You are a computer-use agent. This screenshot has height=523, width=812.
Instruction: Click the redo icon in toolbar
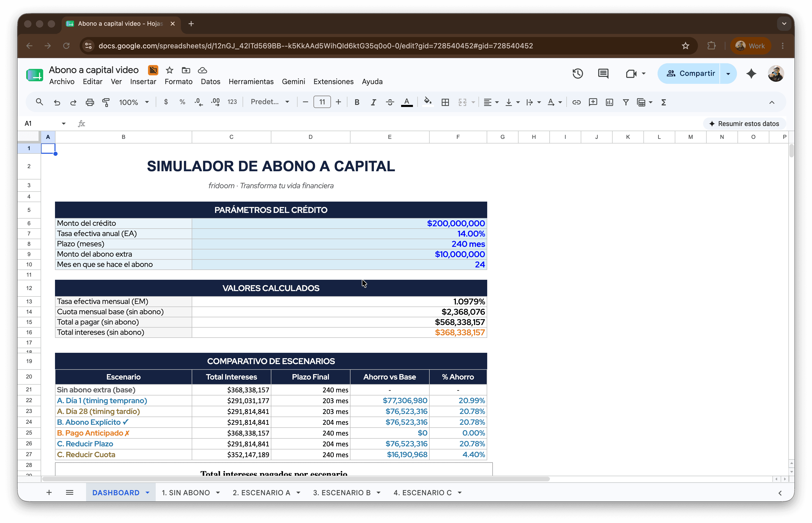[73, 102]
